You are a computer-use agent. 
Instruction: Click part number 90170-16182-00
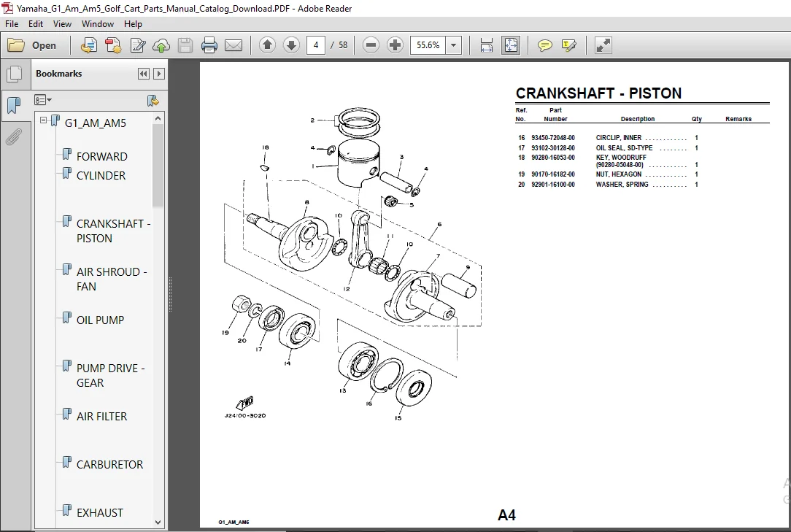coord(553,174)
